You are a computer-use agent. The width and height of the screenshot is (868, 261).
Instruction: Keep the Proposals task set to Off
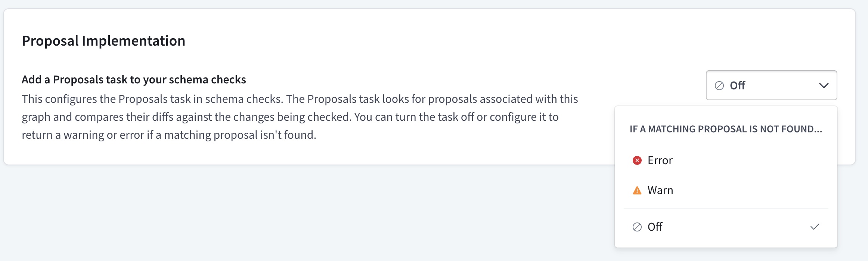pyautogui.click(x=655, y=227)
